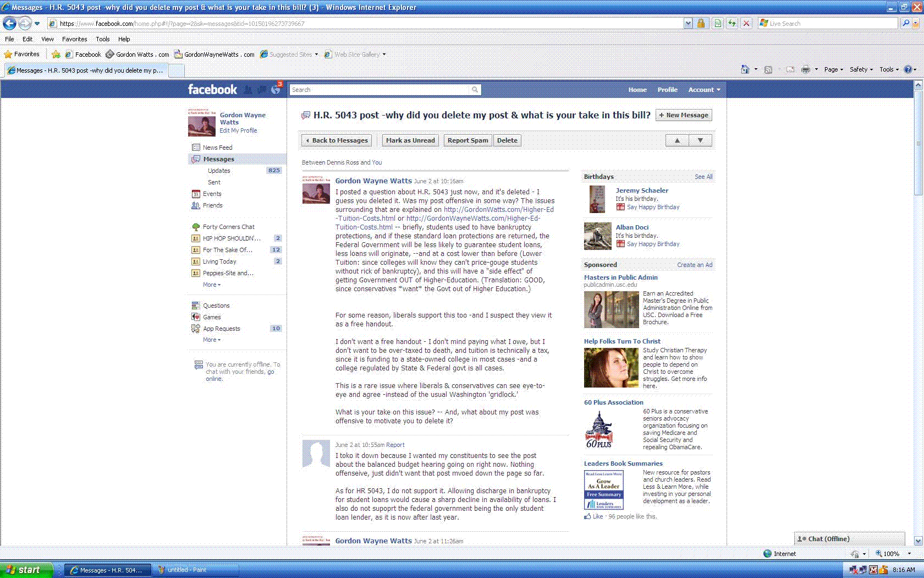
Task: Click the RSS feeds icon
Action: (768, 69)
